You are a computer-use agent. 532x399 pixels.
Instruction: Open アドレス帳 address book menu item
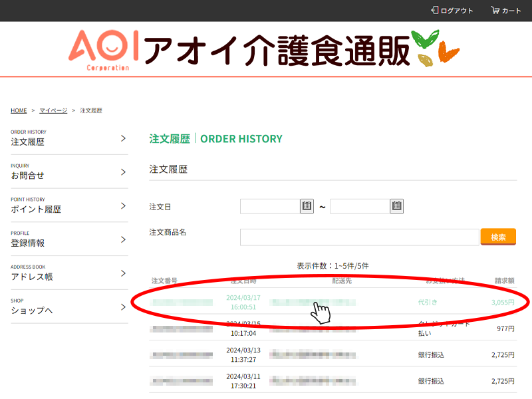[32, 277]
